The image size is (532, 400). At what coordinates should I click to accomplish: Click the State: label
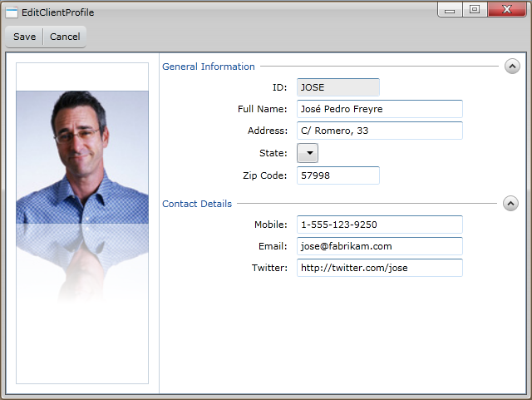pos(273,153)
